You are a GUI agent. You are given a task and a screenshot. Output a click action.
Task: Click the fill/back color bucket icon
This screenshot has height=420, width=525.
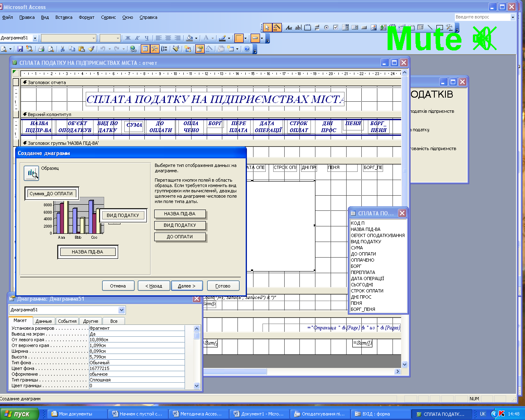click(x=189, y=38)
